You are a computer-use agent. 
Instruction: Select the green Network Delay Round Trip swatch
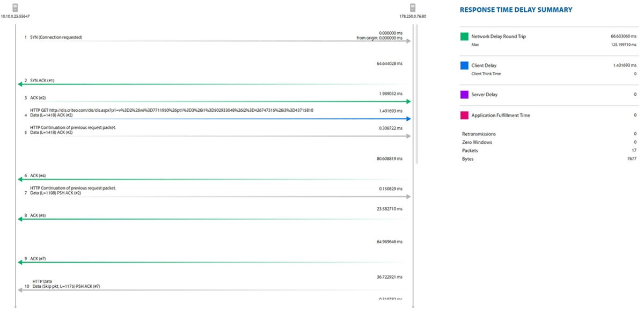[x=464, y=37]
